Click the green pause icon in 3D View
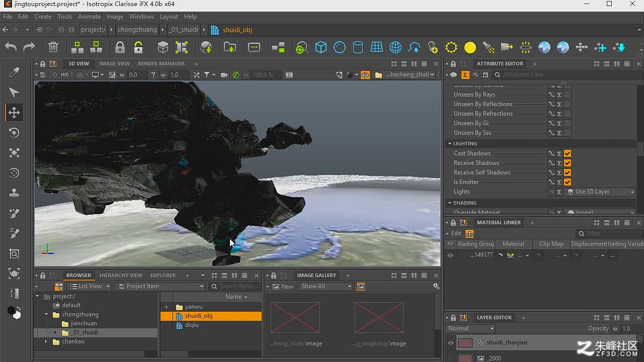644x362 pixels. click(x=236, y=74)
